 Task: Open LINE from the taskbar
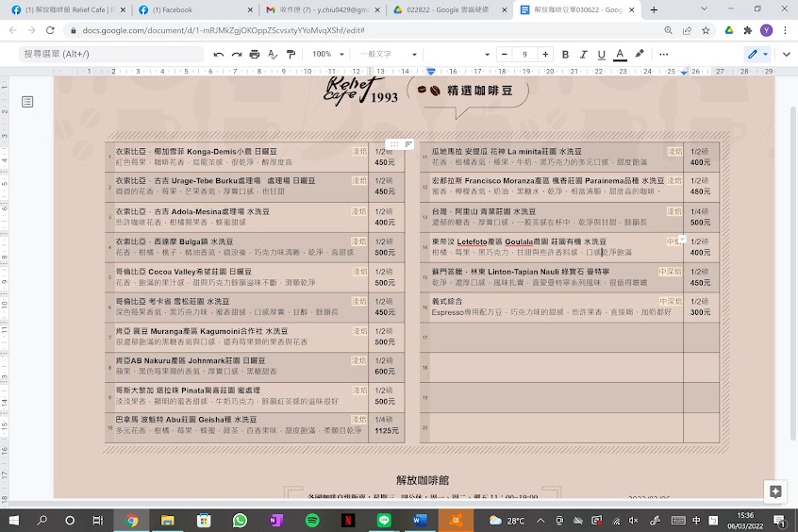pos(384,521)
